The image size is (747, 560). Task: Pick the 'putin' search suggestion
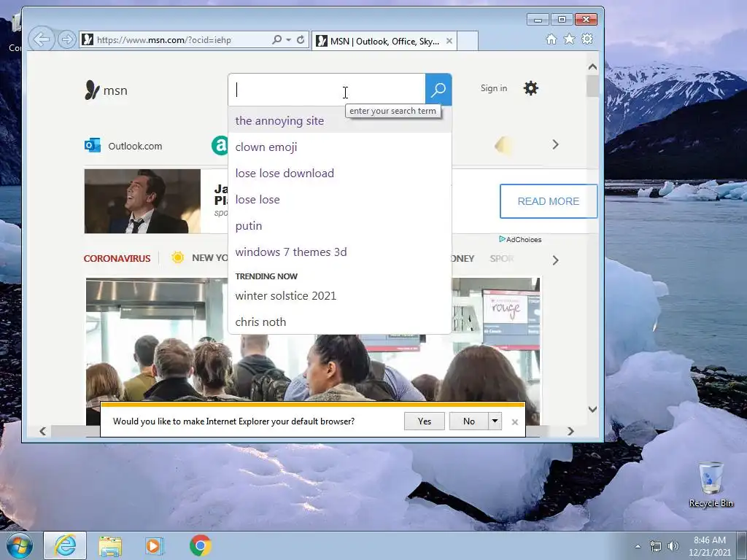339,225
